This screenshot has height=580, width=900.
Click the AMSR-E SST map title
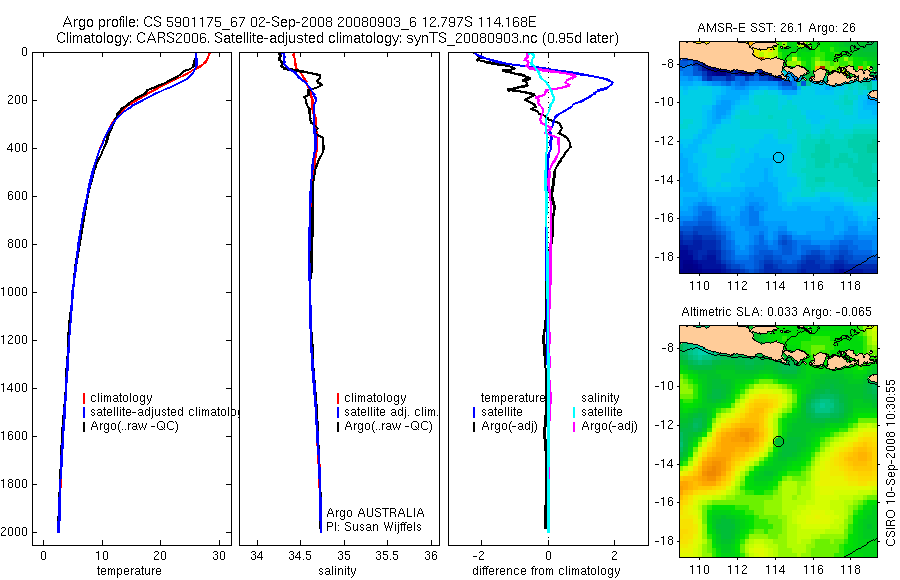(x=776, y=28)
